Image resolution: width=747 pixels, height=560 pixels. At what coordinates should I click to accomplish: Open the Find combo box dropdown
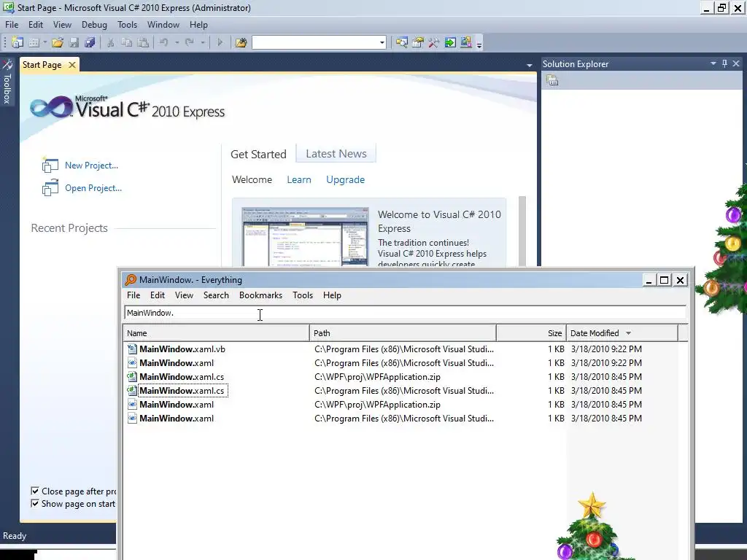point(382,43)
